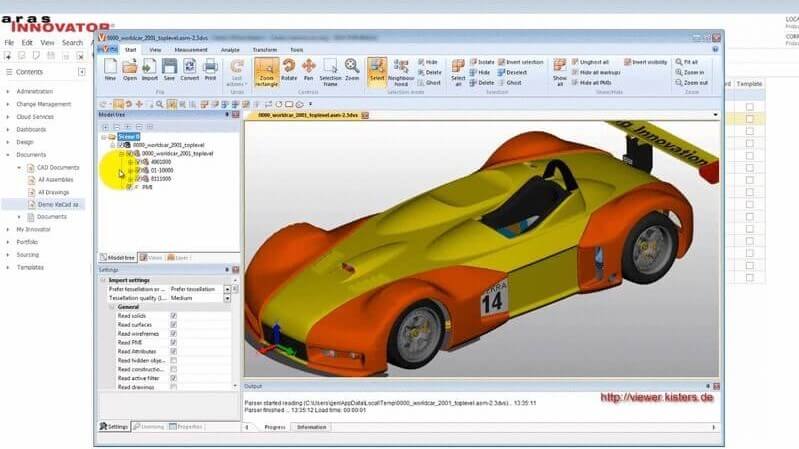Switch to the Model tree panel tab
Image resolution: width=799 pixels, height=449 pixels.
click(117, 258)
